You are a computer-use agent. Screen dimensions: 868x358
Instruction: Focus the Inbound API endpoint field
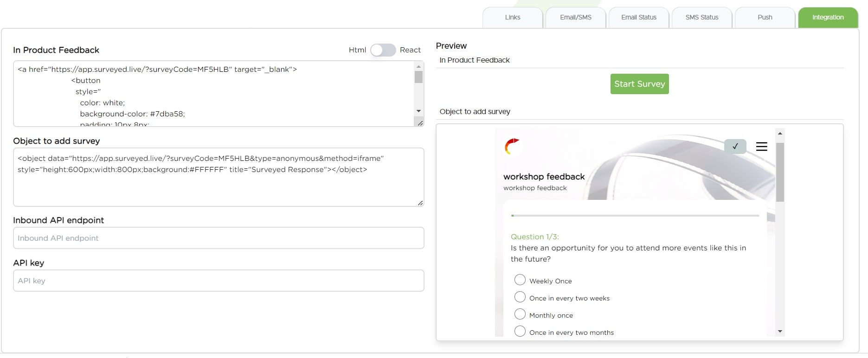coord(219,238)
